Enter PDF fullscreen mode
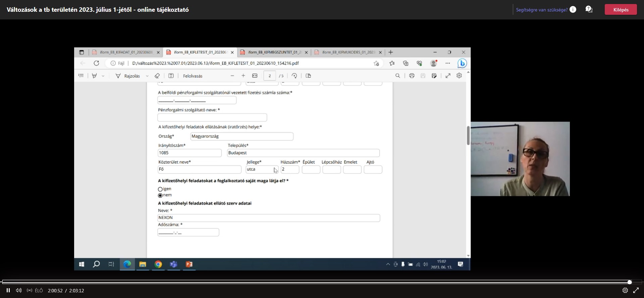This screenshot has width=644, height=298. tap(448, 76)
